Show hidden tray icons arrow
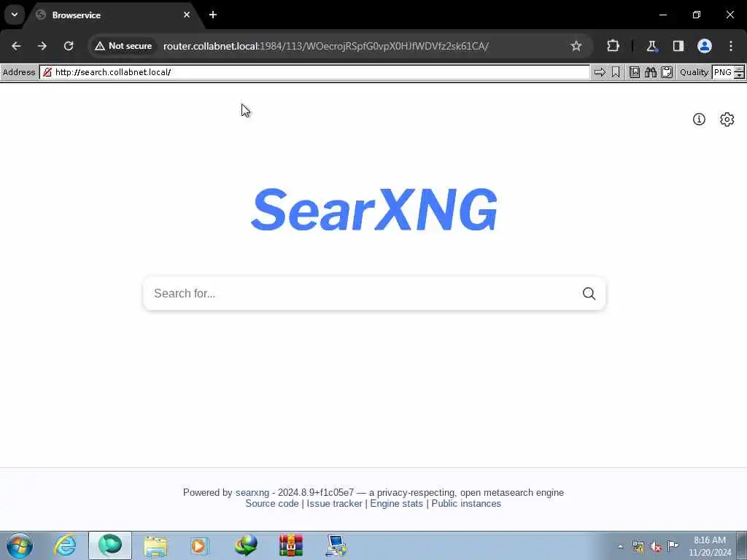The height and width of the screenshot is (560, 747). pyautogui.click(x=620, y=546)
